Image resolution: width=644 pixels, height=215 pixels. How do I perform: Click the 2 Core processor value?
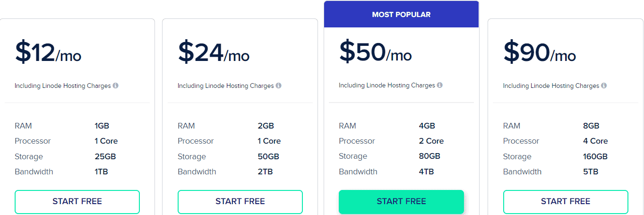coord(431,141)
